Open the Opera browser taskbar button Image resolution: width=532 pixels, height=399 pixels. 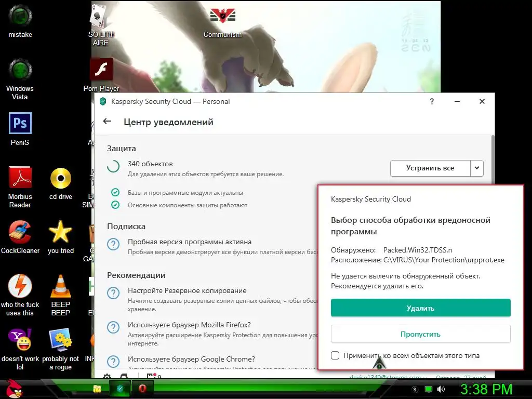click(x=142, y=389)
